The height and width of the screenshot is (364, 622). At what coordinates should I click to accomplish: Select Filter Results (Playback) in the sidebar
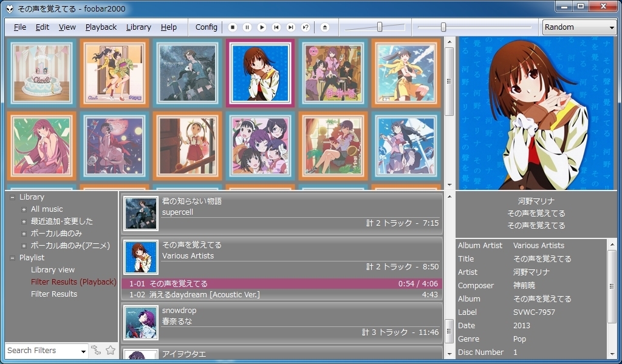pyautogui.click(x=73, y=281)
